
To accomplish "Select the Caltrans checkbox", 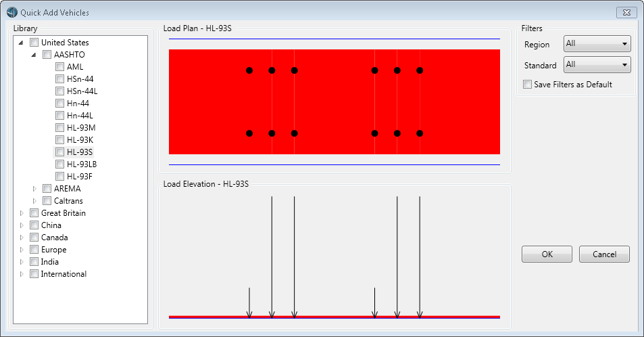I will tap(47, 201).
